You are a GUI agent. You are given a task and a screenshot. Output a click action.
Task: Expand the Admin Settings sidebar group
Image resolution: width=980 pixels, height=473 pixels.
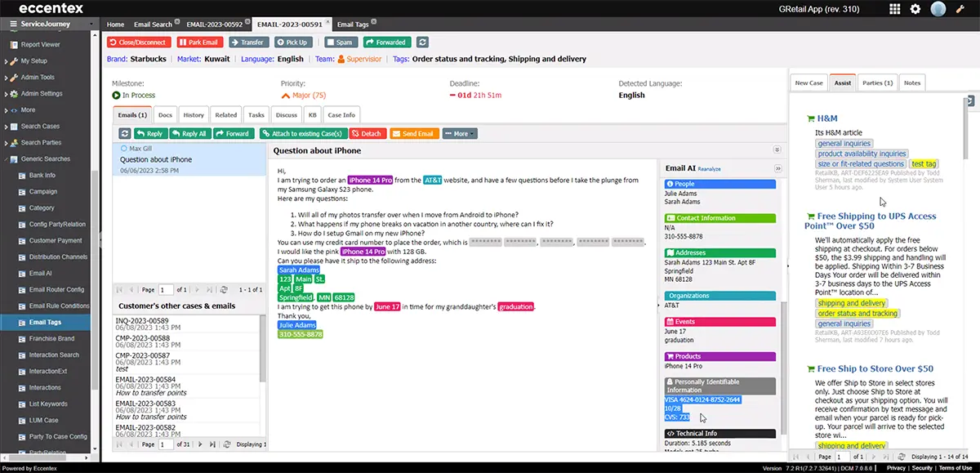click(7, 94)
